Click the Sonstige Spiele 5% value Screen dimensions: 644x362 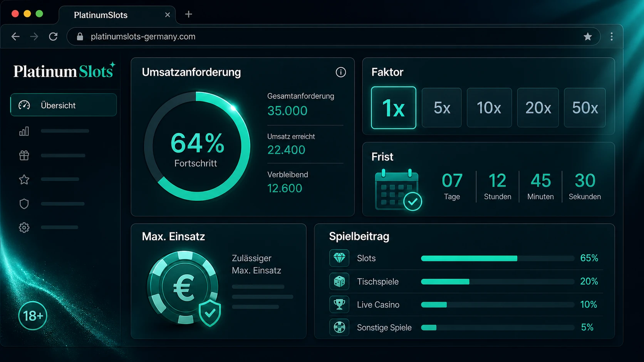tap(587, 327)
